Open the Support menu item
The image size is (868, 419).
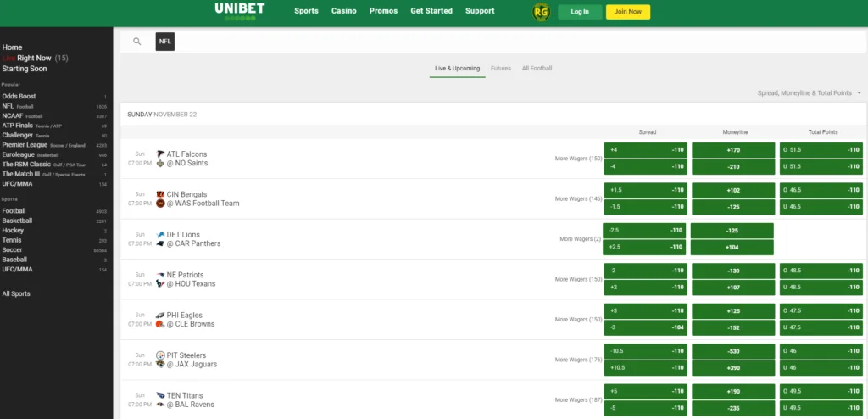click(x=480, y=11)
